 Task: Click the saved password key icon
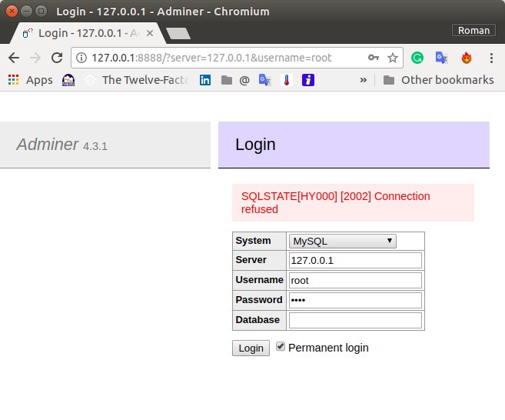click(x=374, y=58)
